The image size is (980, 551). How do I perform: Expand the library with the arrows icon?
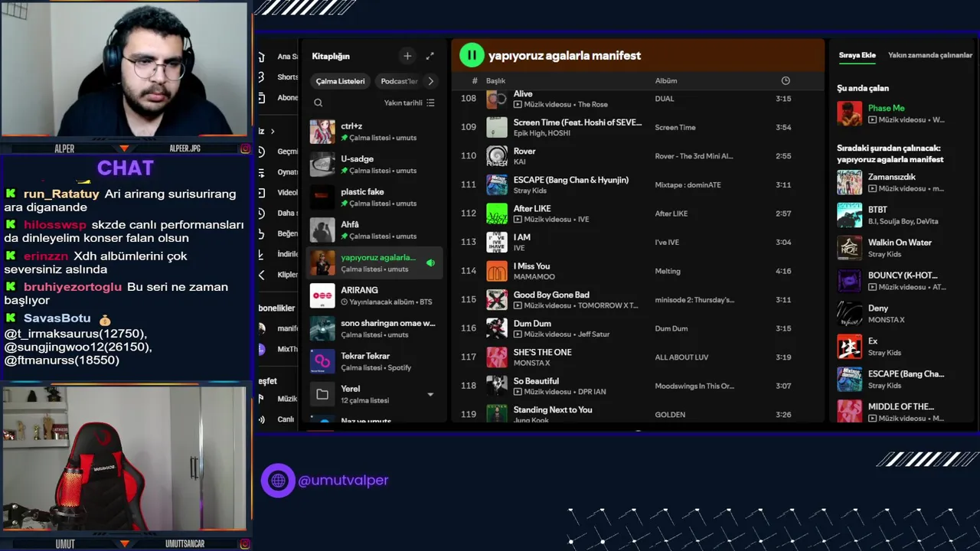tap(430, 56)
